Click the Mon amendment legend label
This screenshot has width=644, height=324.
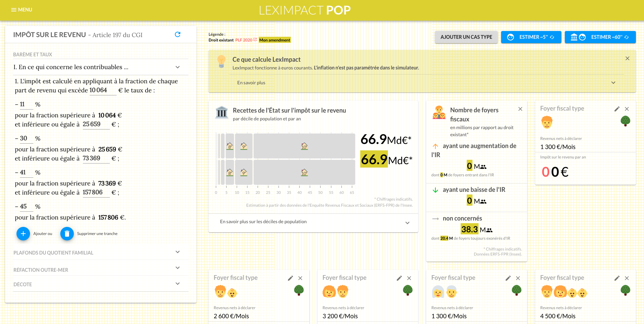275,40
